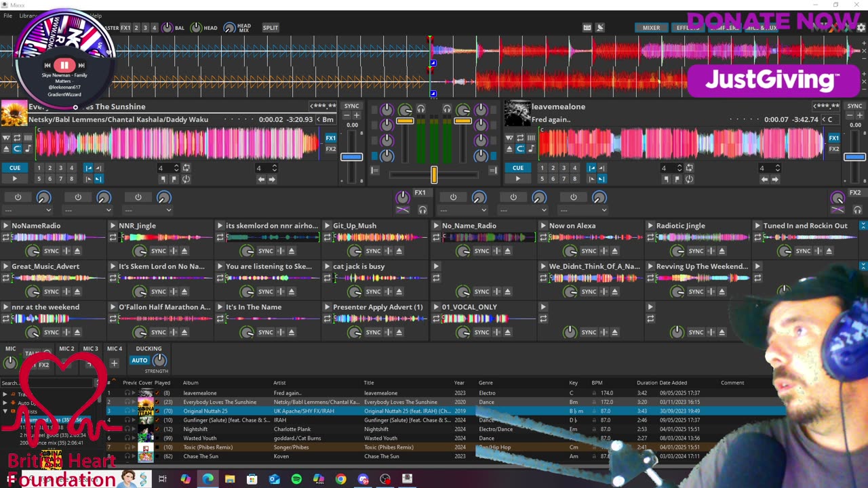Play the Great_Music_Advert sampler
Viewport: 868px width, 488px height.
pyautogui.click(x=5, y=266)
